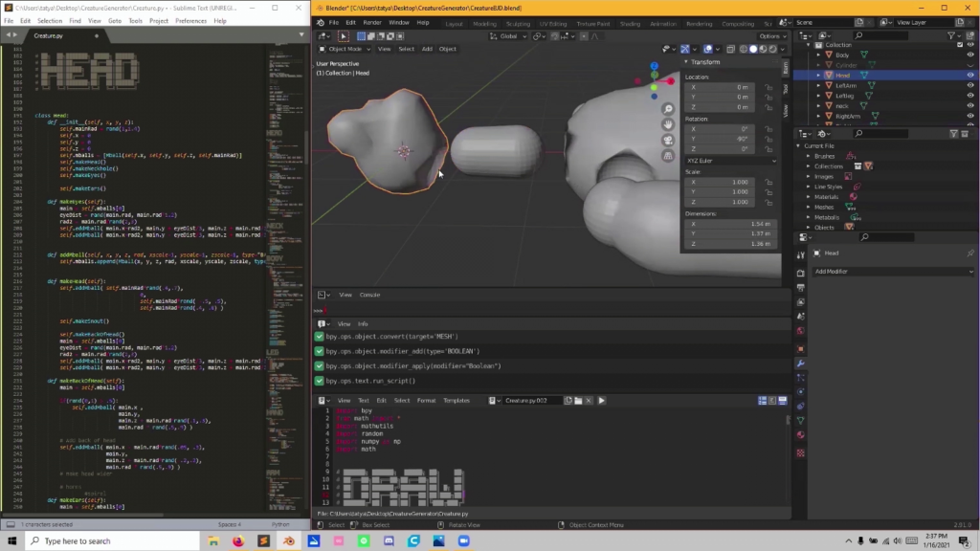This screenshot has height=551, width=980.
Task: Pin the Head properties context
Action: pyautogui.click(x=970, y=253)
